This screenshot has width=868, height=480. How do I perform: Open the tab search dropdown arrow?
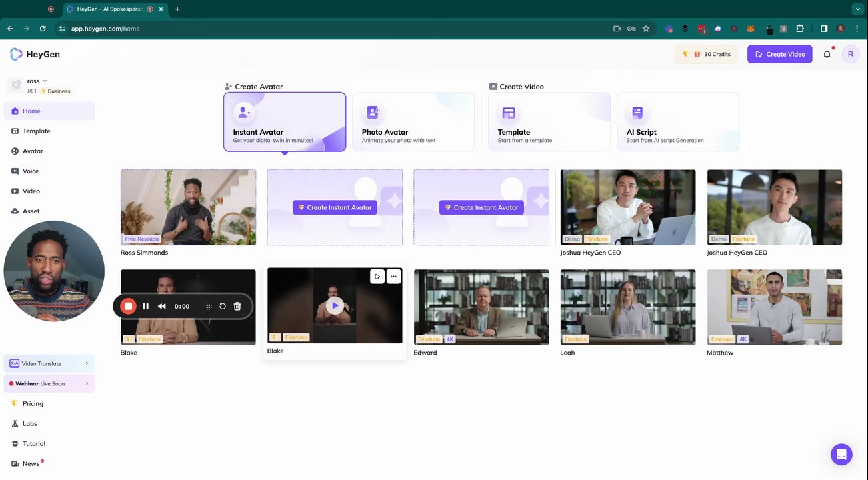point(857,9)
